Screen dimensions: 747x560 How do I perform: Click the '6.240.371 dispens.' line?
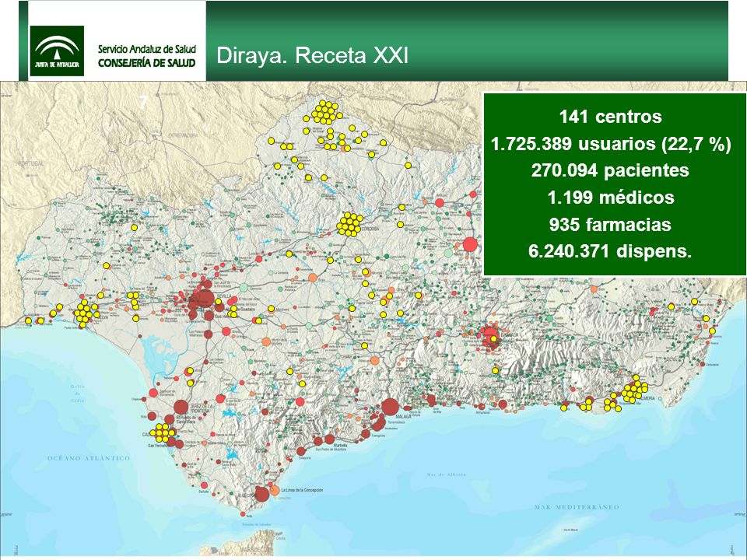coord(610,251)
